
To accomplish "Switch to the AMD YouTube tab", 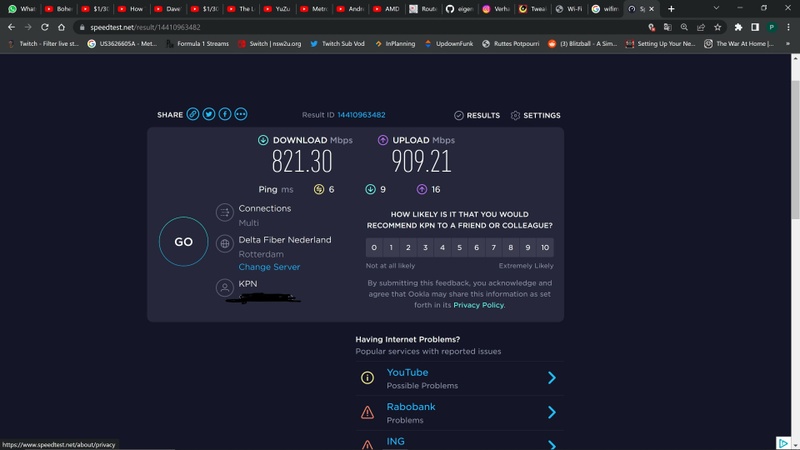I will point(387,9).
